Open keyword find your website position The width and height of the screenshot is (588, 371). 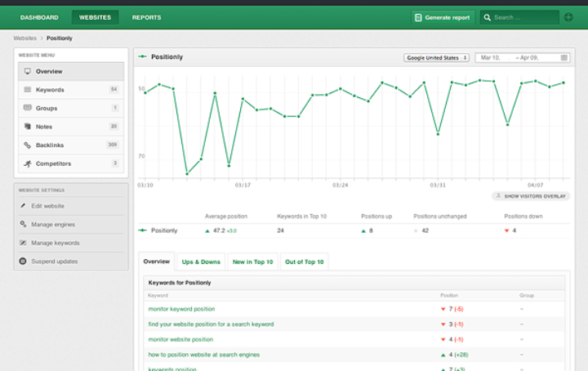[211, 324]
